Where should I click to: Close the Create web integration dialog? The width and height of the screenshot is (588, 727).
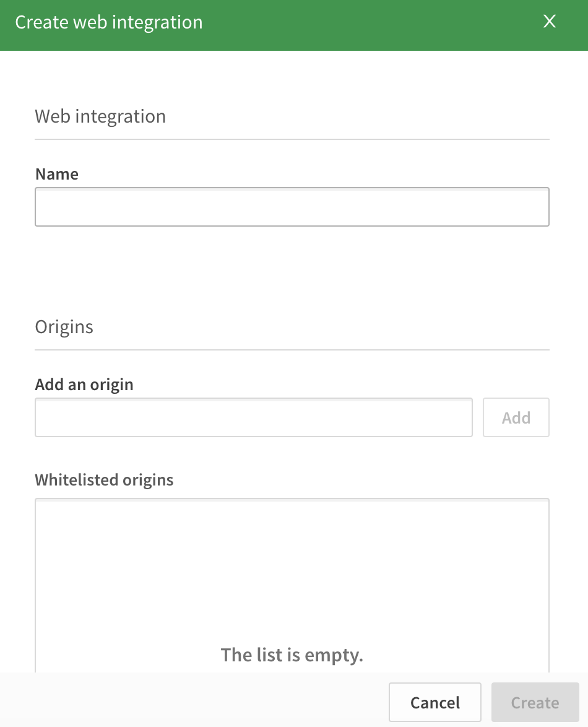pyautogui.click(x=549, y=22)
